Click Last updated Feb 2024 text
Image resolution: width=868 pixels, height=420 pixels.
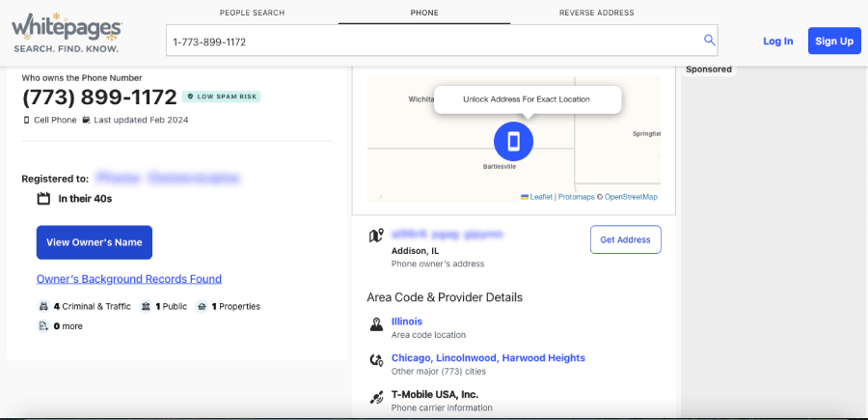pos(141,120)
